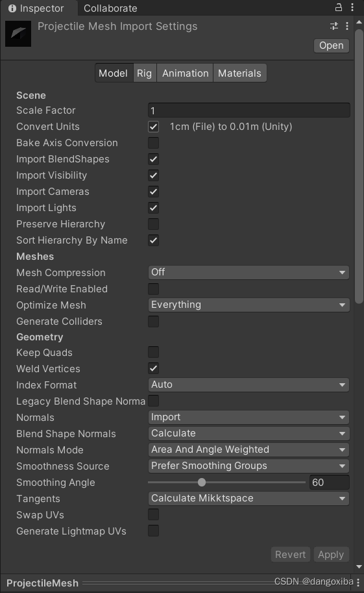The height and width of the screenshot is (593, 364).
Task: Open the preset selector sliders icon
Action: 334,26
